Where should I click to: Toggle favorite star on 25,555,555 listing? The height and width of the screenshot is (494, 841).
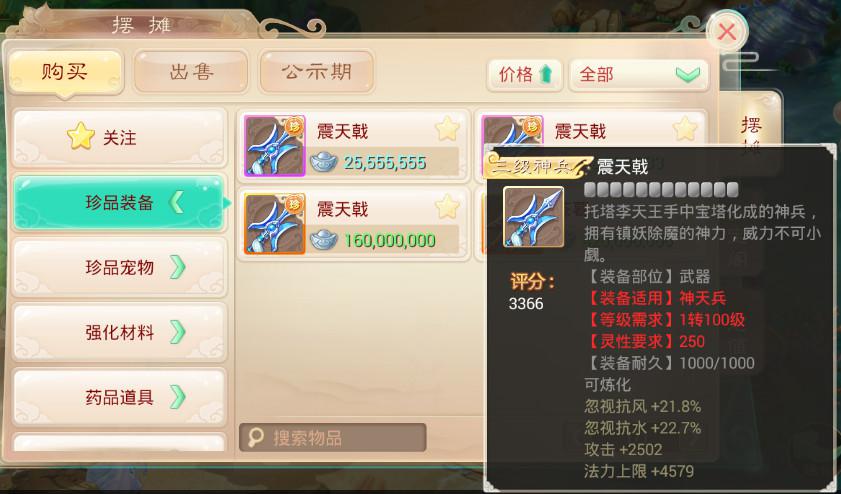[447, 129]
